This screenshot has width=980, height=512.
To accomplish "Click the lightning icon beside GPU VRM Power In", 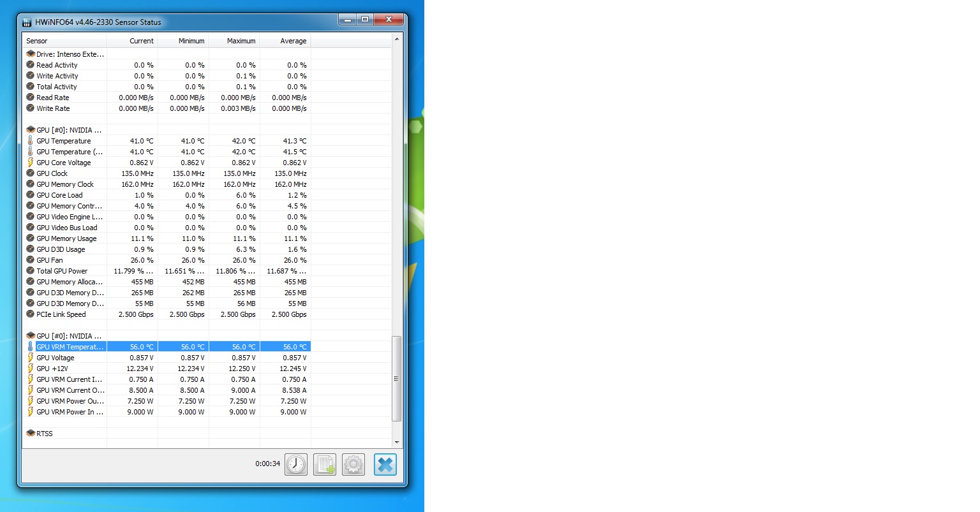I will [30, 412].
